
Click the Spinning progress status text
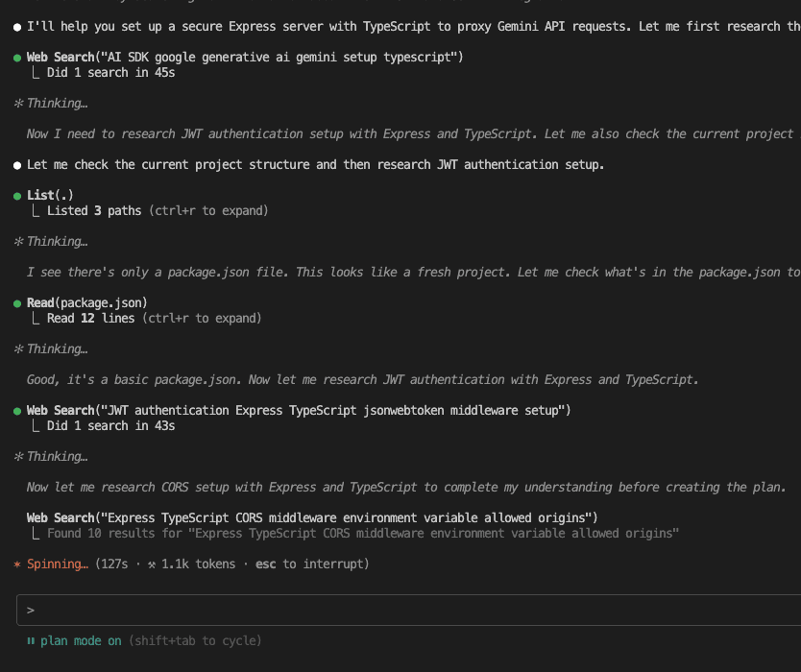pyautogui.click(x=58, y=564)
